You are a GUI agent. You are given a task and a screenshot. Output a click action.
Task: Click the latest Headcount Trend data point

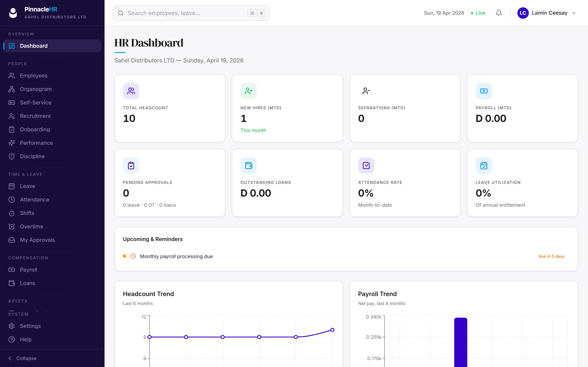[x=332, y=330]
